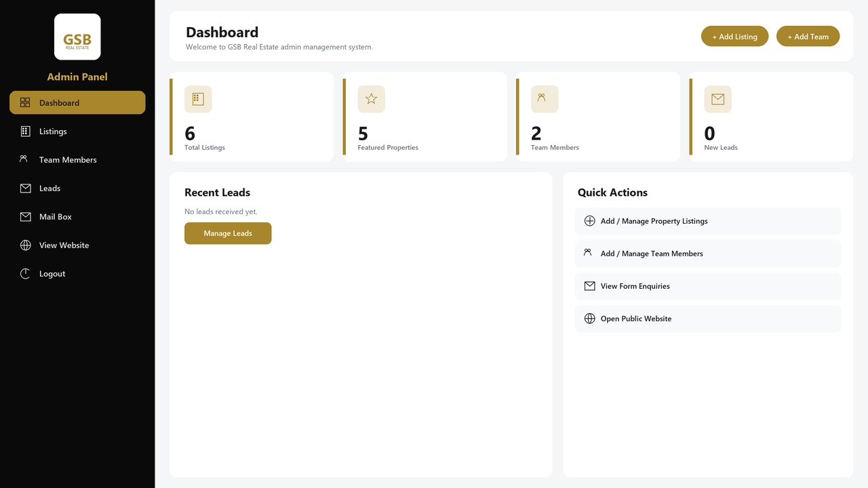Go to Listings in the sidebar
Image resolution: width=868 pixels, height=488 pixels.
click(x=77, y=131)
